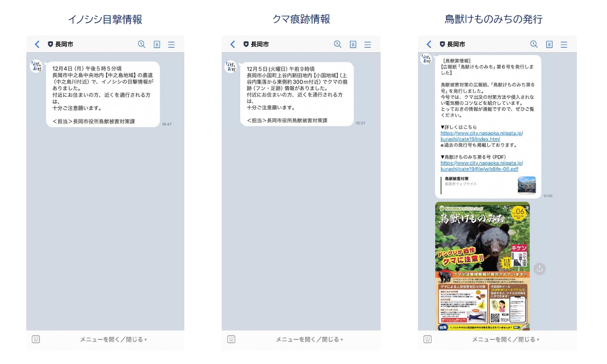Screen dimensions: 607x364
Task: Open the wildlife-06.pdf link
Action: click(x=482, y=166)
